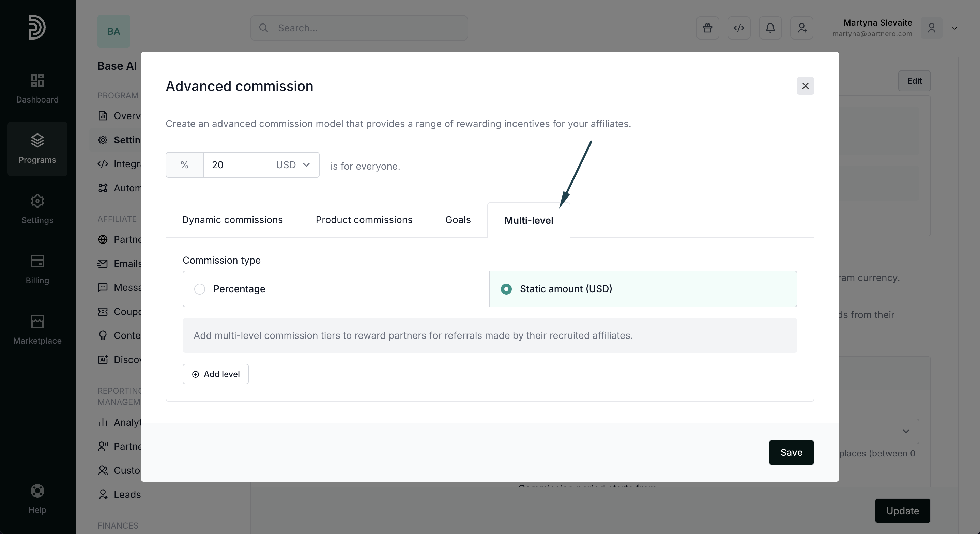980x534 pixels.
Task: Expand the user account menu chevron
Action: click(954, 28)
